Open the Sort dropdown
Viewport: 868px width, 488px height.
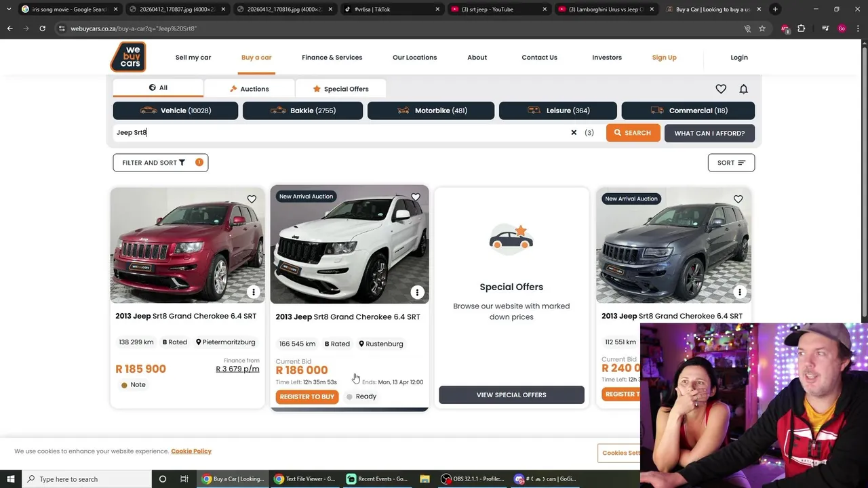731,163
